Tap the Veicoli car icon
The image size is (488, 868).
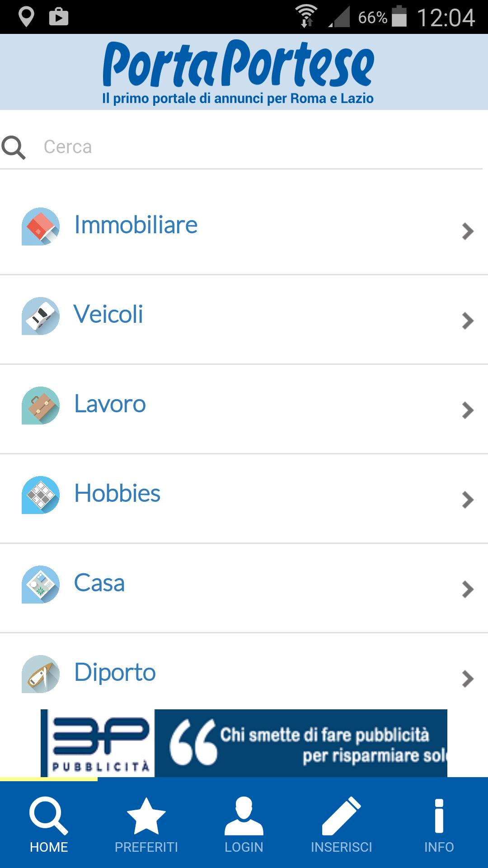pyautogui.click(x=41, y=316)
